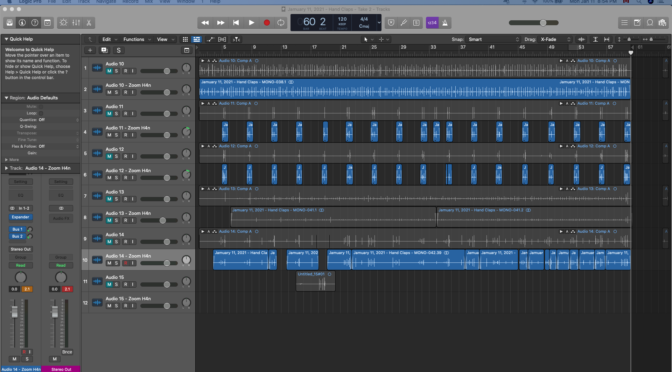Click the Bus 1 send slot
This screenshot has width=672, height=372.
17,229
